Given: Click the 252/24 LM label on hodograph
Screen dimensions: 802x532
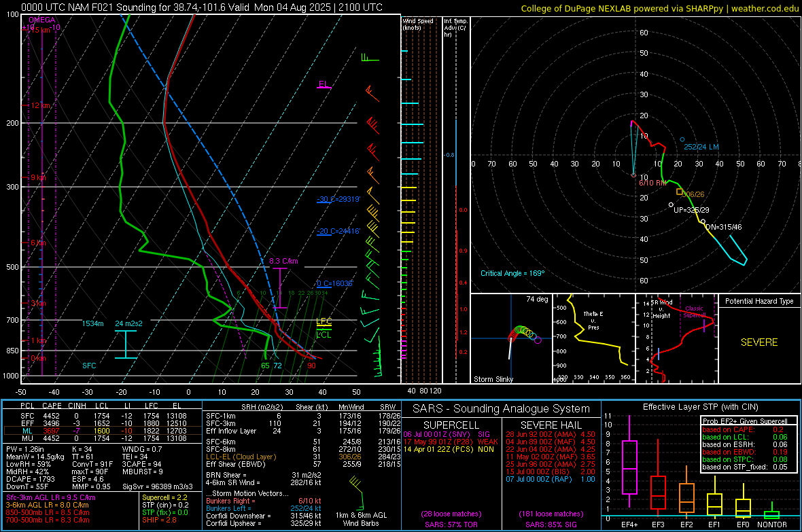Looking at the screenshot, I should click(701, 147).
